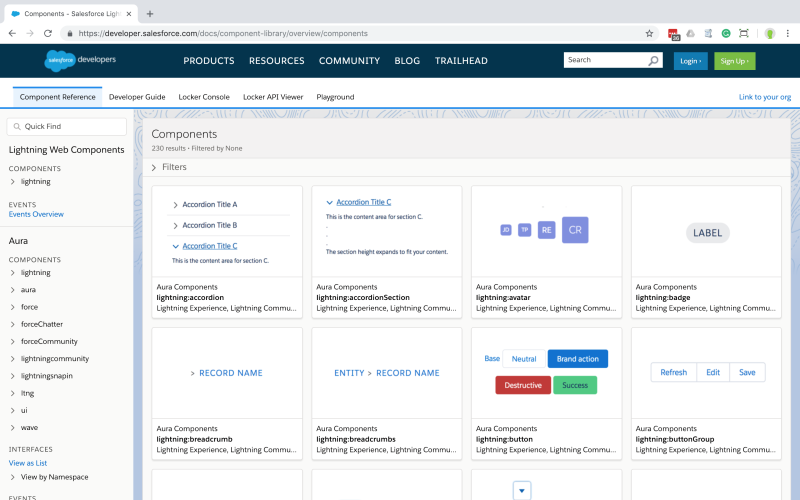Click the browser back arrow
The image size is (800, 500).
pyautogui.click(x=12, y=33)
